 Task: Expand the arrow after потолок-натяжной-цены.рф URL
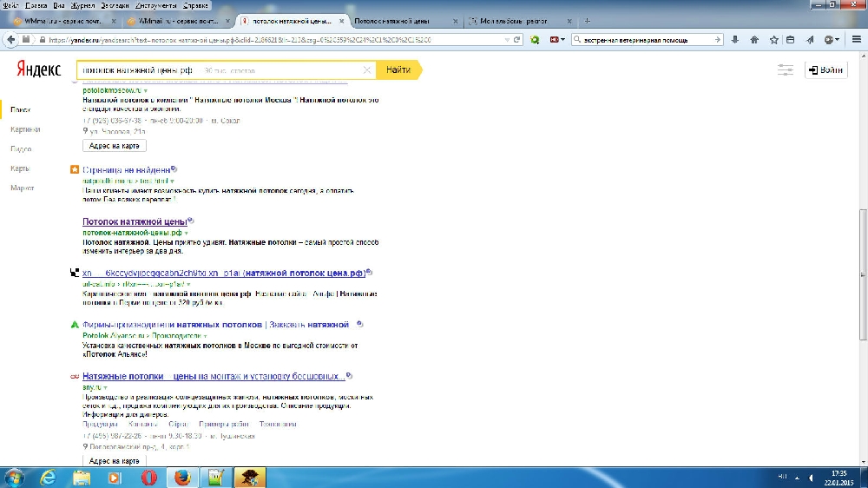tap(186, 234)
